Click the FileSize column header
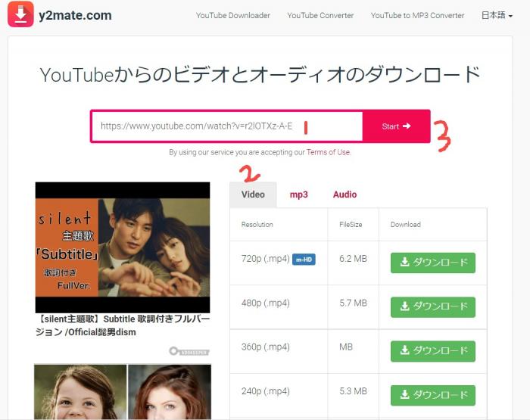 351,225
